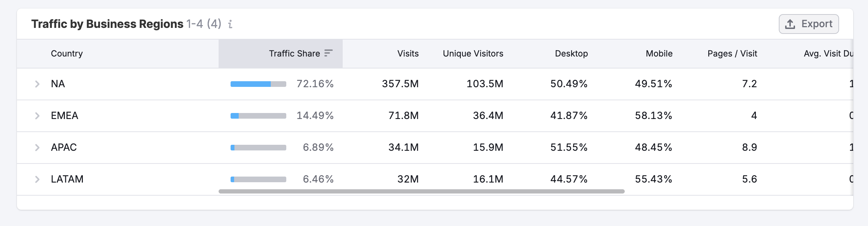Click the Pages / Visit column header

coord(732,54)
